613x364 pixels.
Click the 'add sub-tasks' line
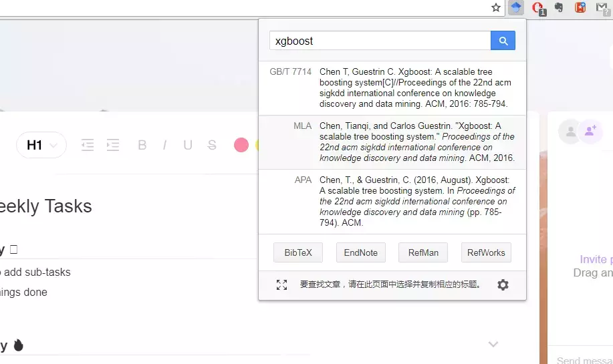(35, 272)
